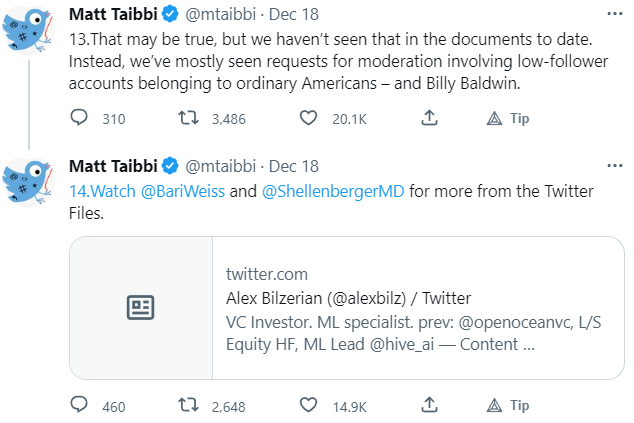
Task: Retweet the tweet with 2,648 retweets
Action: [187, 405]
